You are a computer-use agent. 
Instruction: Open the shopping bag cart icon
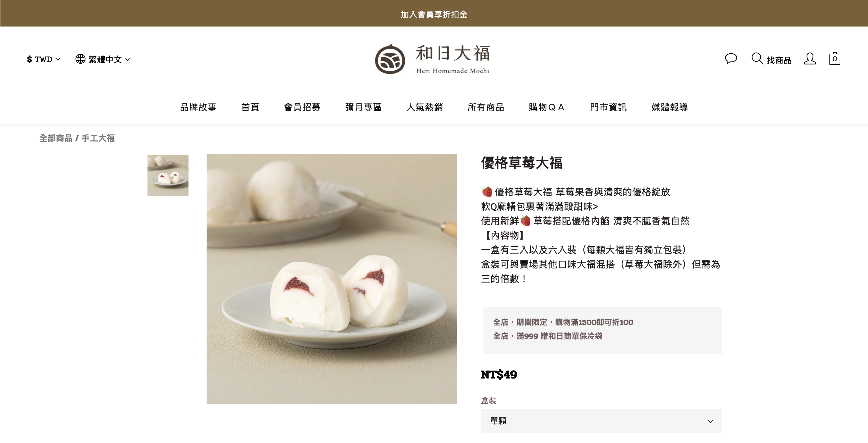click(835, 58)
